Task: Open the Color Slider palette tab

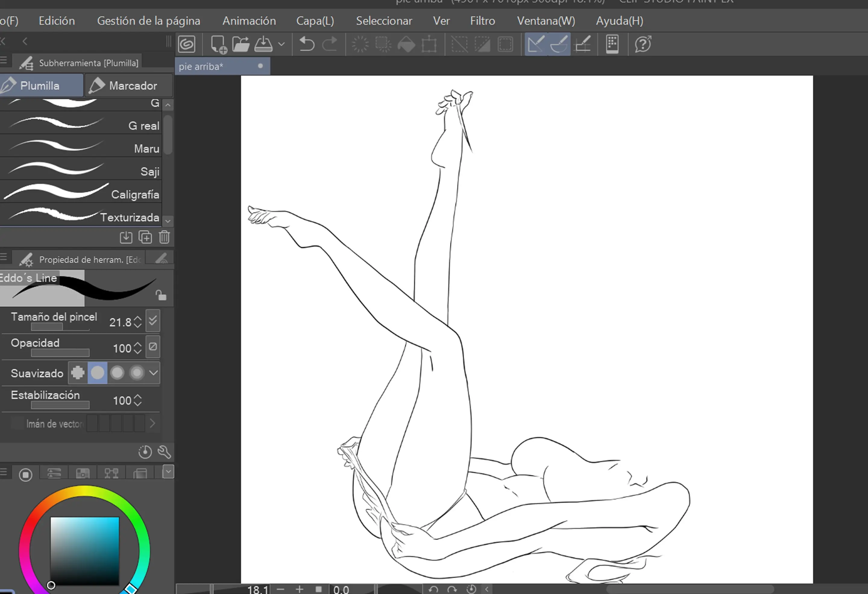Action: tap(54, 473)
